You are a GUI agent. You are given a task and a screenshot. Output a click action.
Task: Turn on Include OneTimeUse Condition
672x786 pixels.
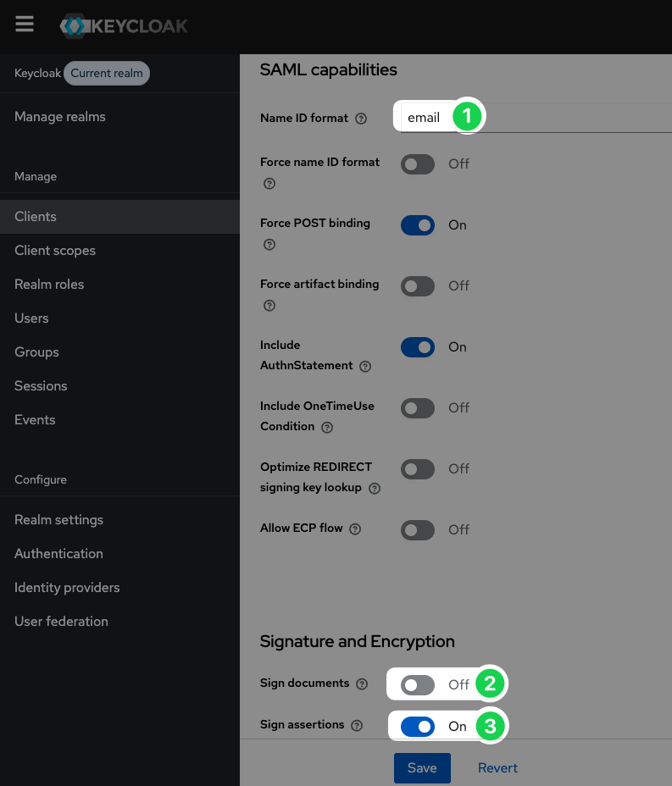click(417, 408)
